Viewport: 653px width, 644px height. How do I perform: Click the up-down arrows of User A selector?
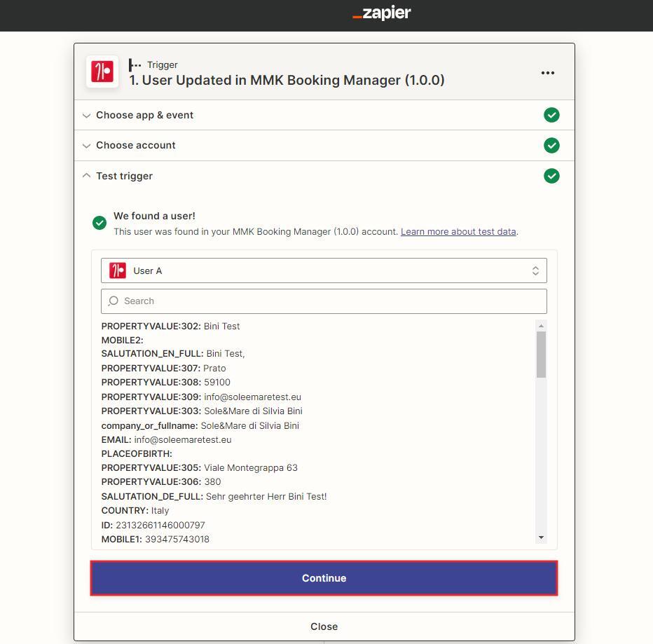pyautogui.click(x=535, y=270)
